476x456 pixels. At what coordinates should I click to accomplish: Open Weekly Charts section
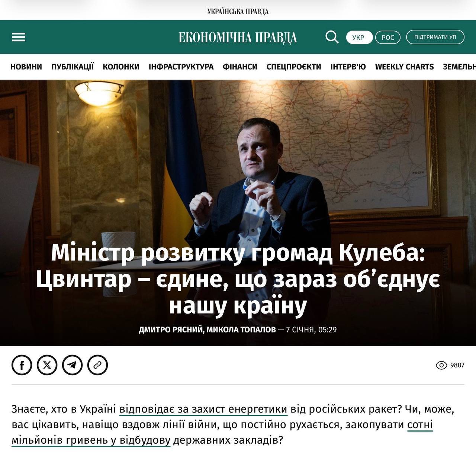coord(404,67)
